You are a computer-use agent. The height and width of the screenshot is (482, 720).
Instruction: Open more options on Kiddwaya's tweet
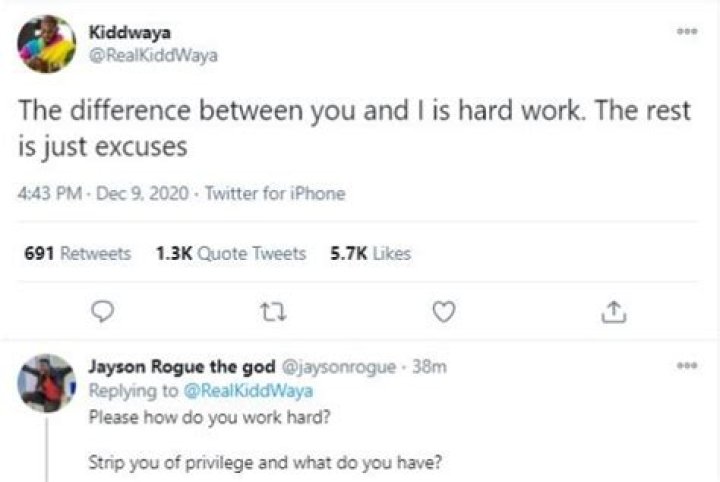pos(686,32)
